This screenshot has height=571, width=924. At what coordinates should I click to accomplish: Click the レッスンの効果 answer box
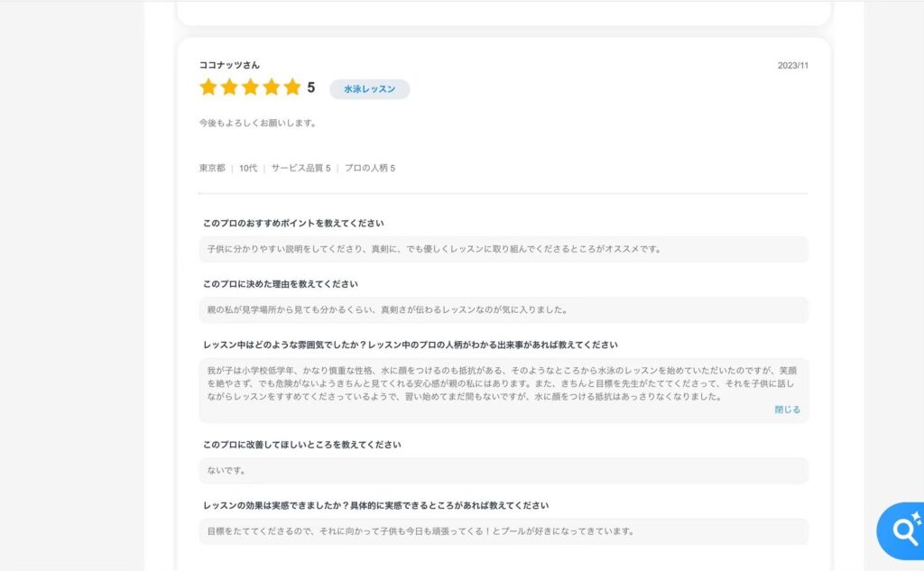(x=503, y=531)
